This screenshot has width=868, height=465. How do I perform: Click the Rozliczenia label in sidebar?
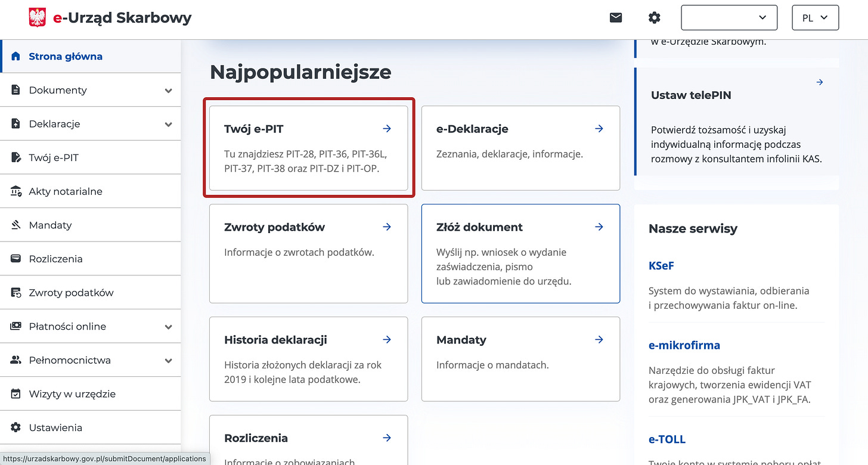point(55,259)
